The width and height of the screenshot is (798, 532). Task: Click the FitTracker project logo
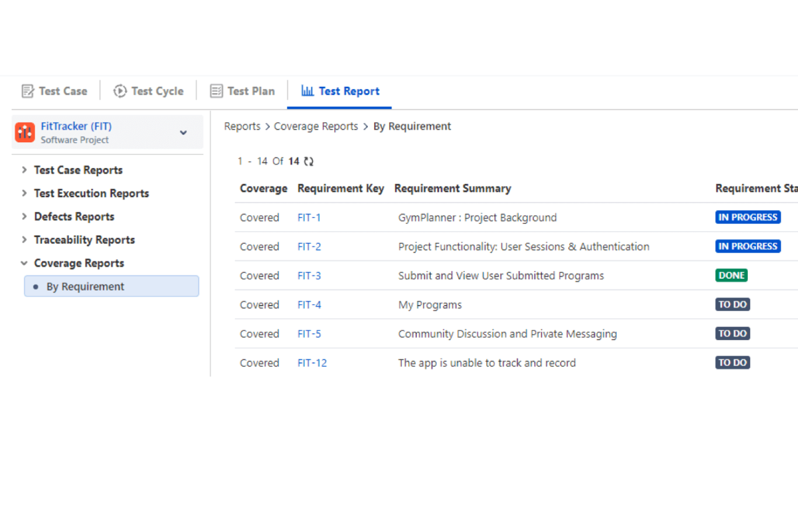tap(25, 132)
